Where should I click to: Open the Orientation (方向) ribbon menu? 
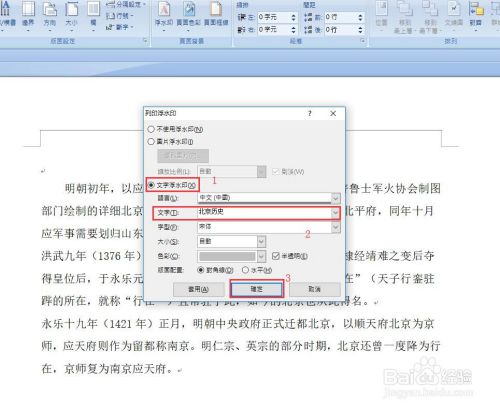(50, 15)
